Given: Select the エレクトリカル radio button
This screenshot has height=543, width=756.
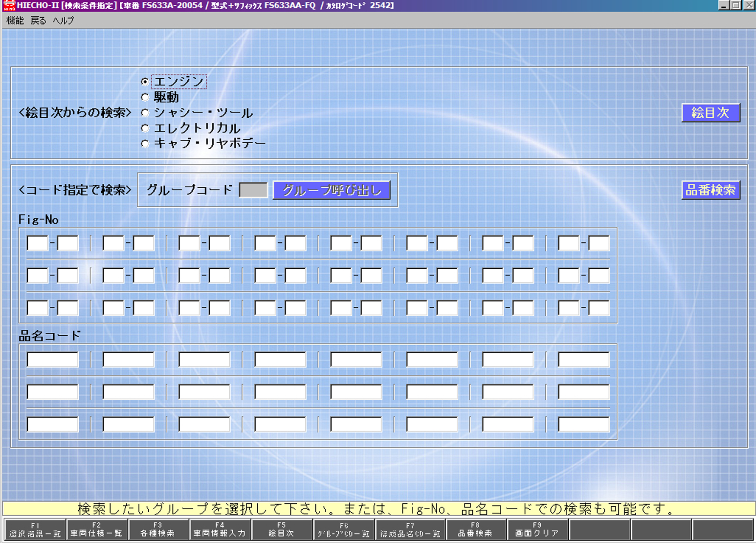Looking at the screenshot, I should click(x=145, y=129).
